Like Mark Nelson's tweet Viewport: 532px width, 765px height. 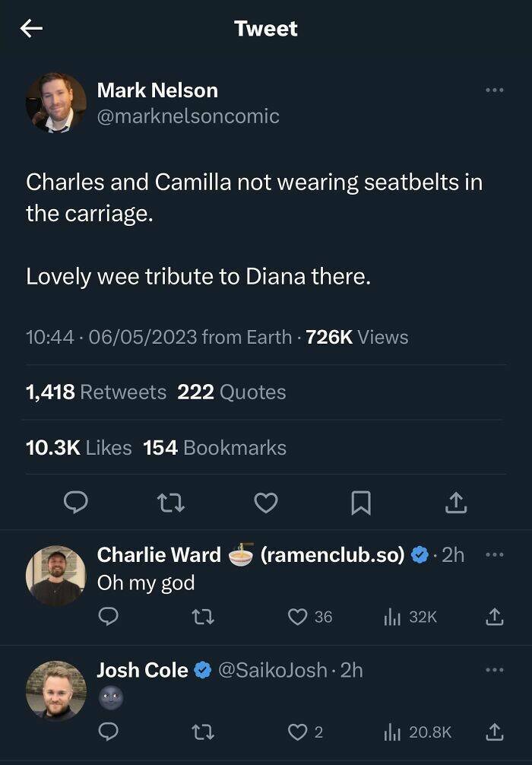tap(266, 503)
